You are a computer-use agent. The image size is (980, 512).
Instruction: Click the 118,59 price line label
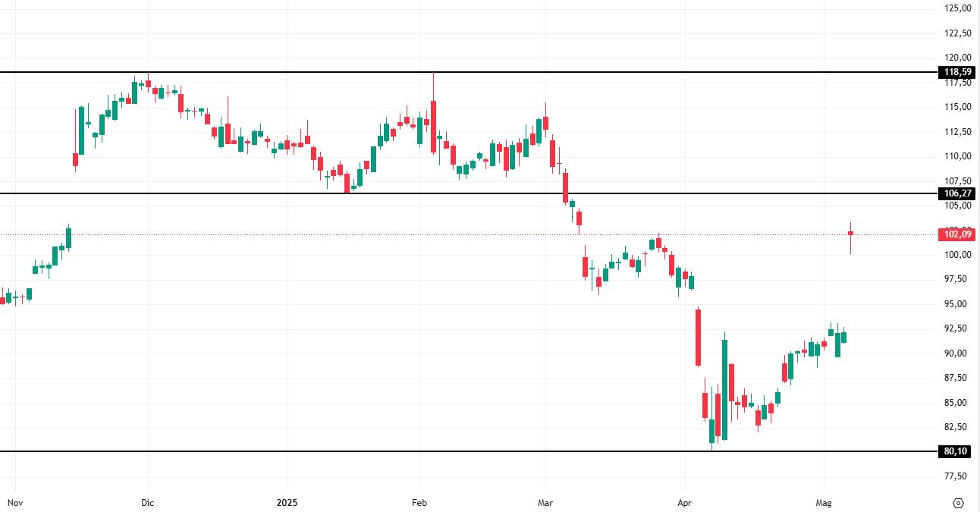[957, 72]
